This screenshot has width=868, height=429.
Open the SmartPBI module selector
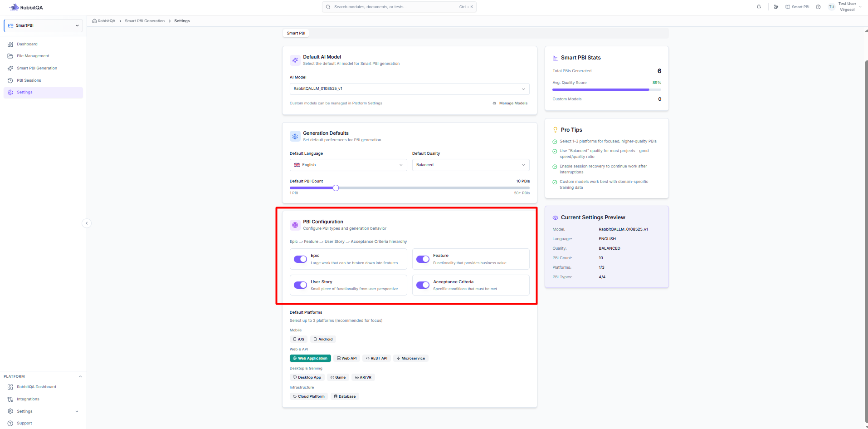[43, 25]
